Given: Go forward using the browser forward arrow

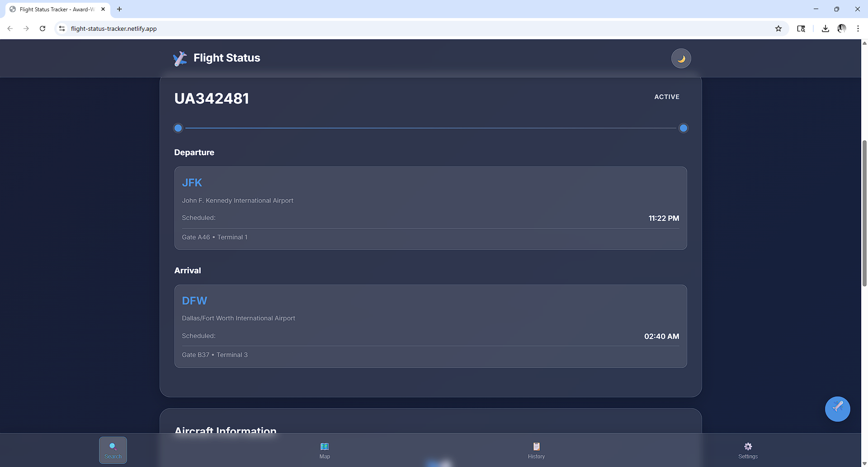Looking at the screenshot, I should click(26, 29).
